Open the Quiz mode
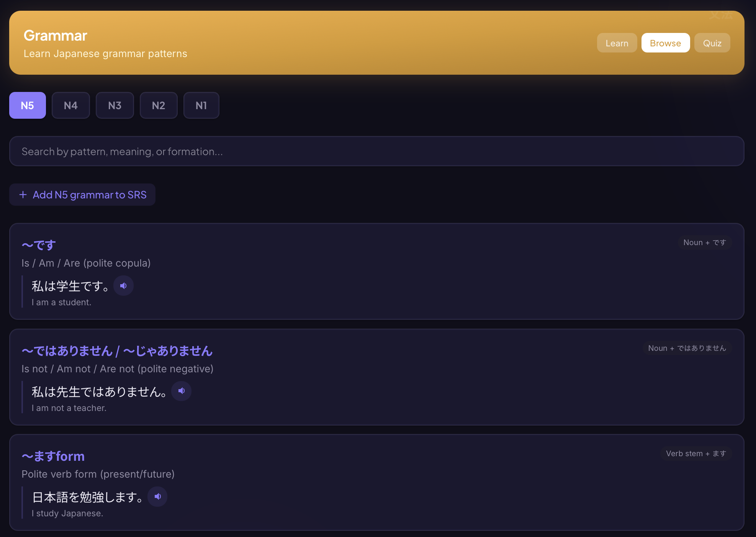Screen dimensions: 756x537 pyautogui.click(x=712, y=43)
